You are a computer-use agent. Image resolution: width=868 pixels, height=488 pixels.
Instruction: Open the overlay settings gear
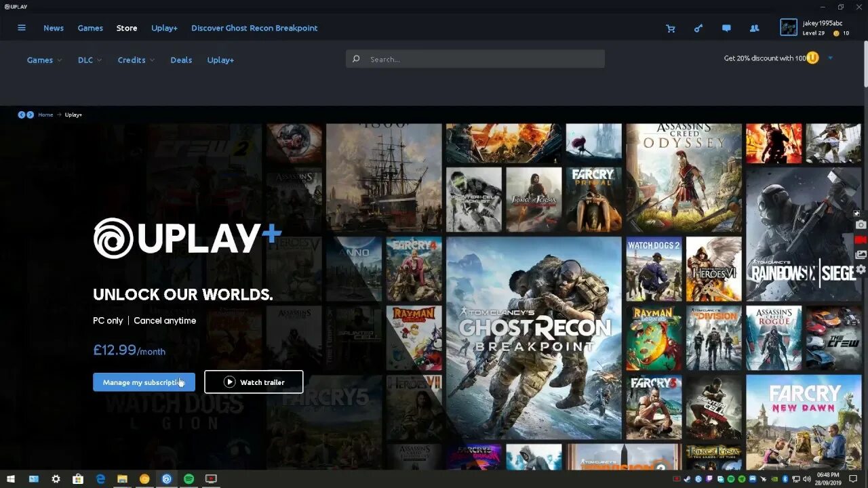pyautogui.click(x=861, y=270)
